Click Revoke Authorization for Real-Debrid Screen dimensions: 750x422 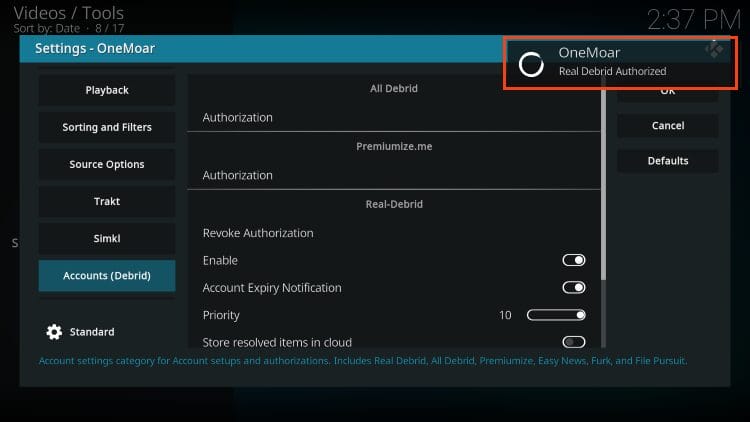coord(393,233)
